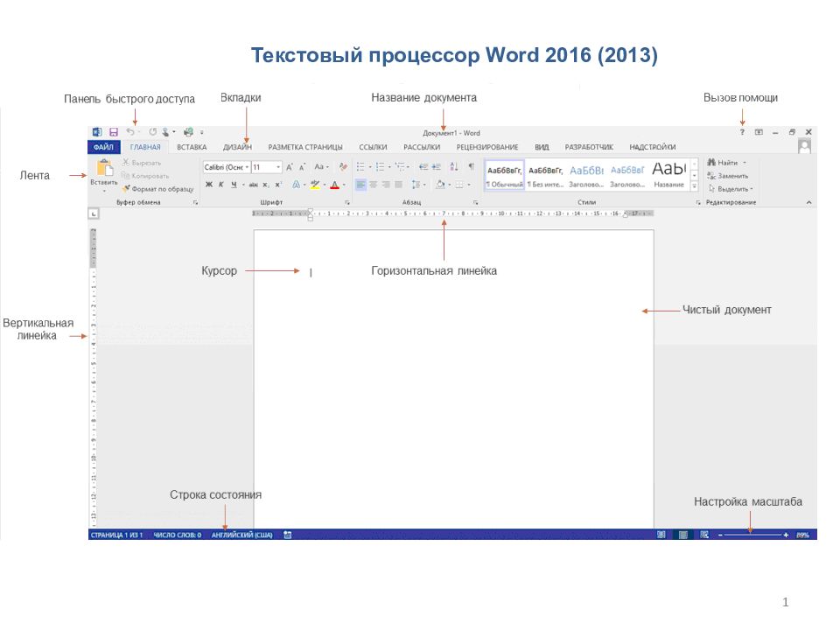Viewport: 840px width, 630px height.
Task: Open the Шрифт dialog launcher
Action: [x=347, y=202]
